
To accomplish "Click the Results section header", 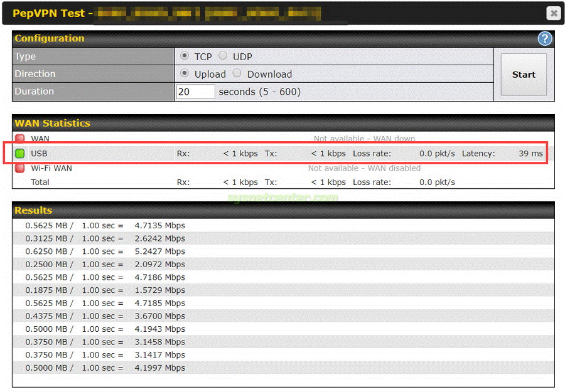I will tap(284, 210).
